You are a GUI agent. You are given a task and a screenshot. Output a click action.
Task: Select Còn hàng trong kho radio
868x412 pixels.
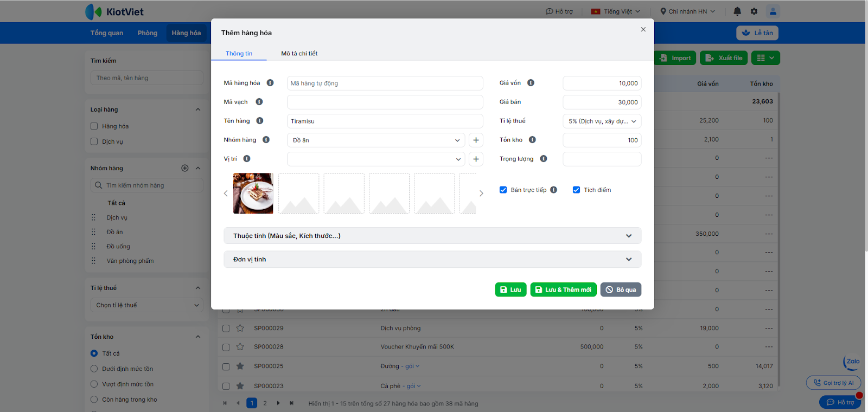pos(94,400)
